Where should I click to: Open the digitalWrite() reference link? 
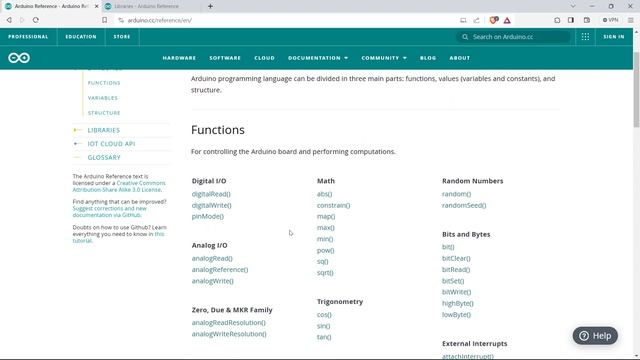[x=211, y=205]
